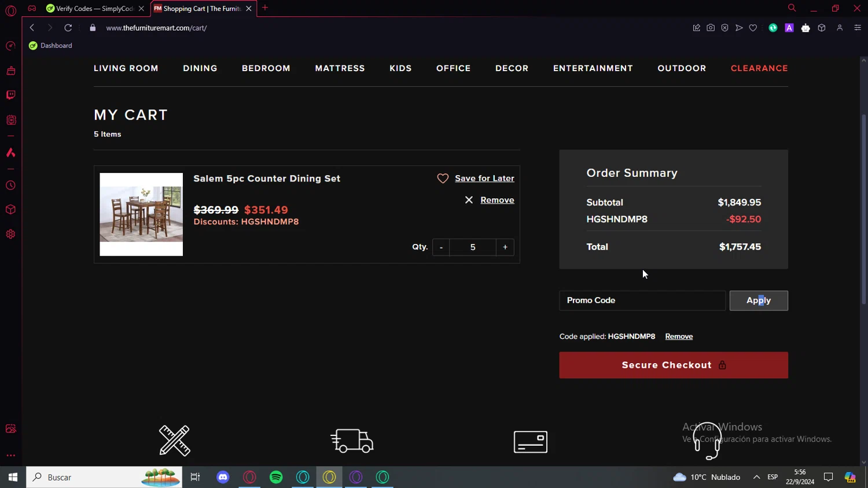
Task: Open the Mattress menu
Action: tap(340, 68)
